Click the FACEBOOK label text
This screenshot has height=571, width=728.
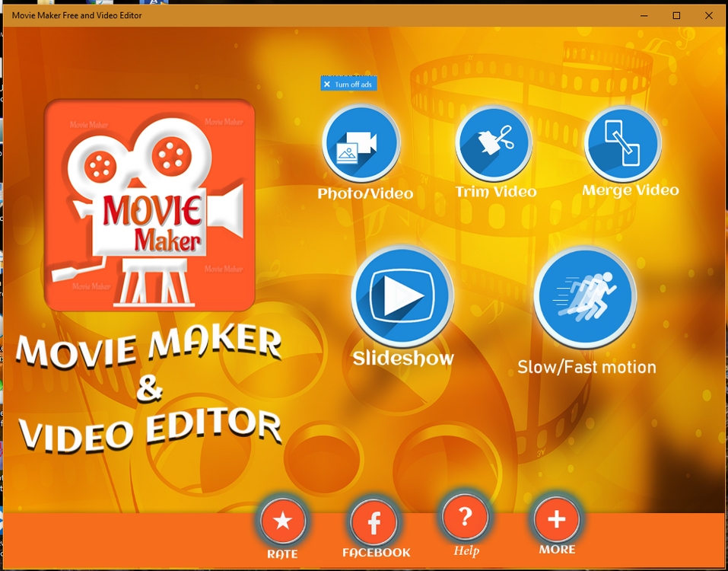[x=377, y=553]
